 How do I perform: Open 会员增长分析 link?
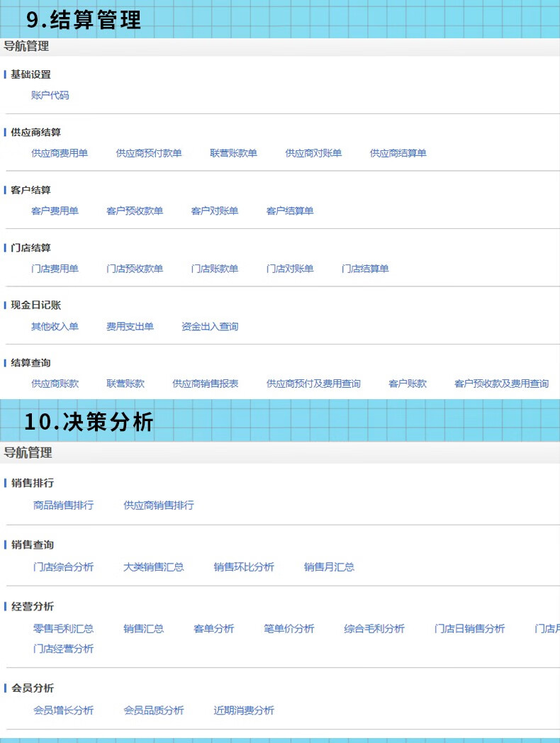pos(63,710)
